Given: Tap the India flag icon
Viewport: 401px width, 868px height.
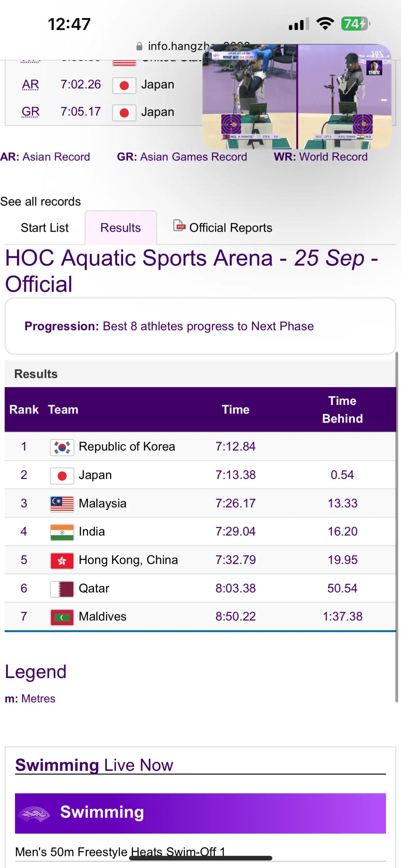Looking at the screenshot, I should click(x=62, y=532).
